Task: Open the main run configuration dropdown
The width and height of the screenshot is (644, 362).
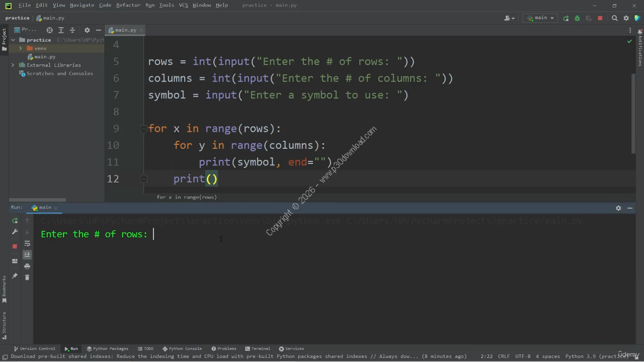Action: click(540, 18)
